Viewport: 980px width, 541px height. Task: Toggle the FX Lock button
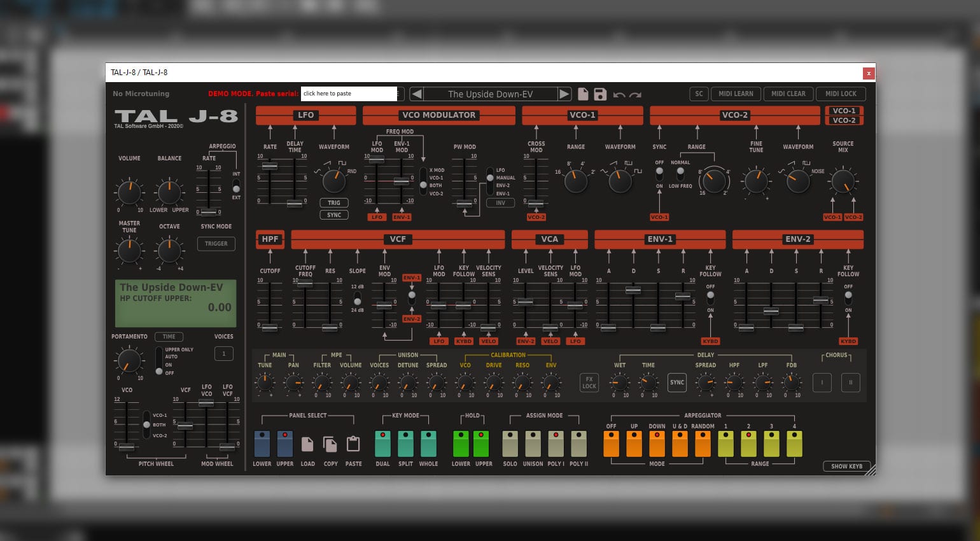tap(589, 383)
